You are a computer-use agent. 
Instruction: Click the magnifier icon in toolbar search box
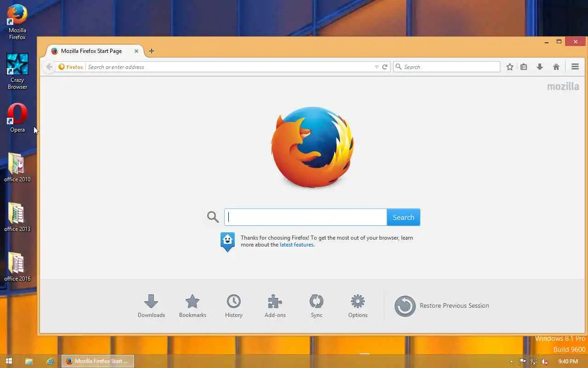(399, 67)
